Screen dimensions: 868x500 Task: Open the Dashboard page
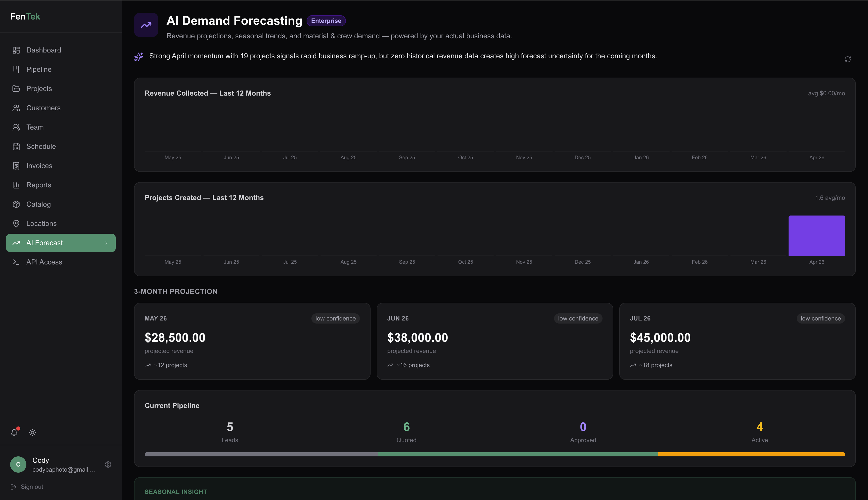[44, 50]
